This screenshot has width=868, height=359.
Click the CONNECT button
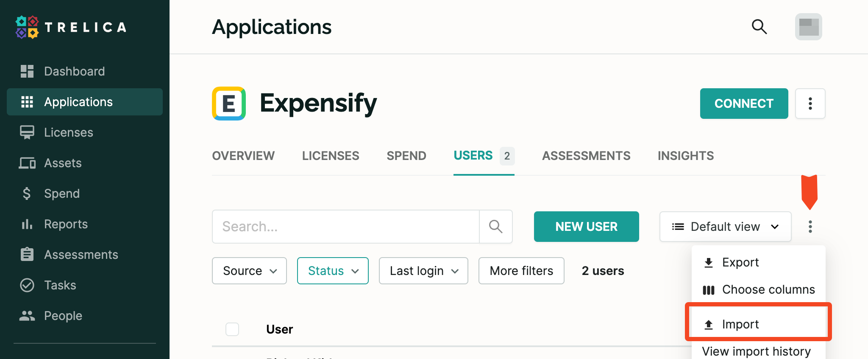(744, 104)
